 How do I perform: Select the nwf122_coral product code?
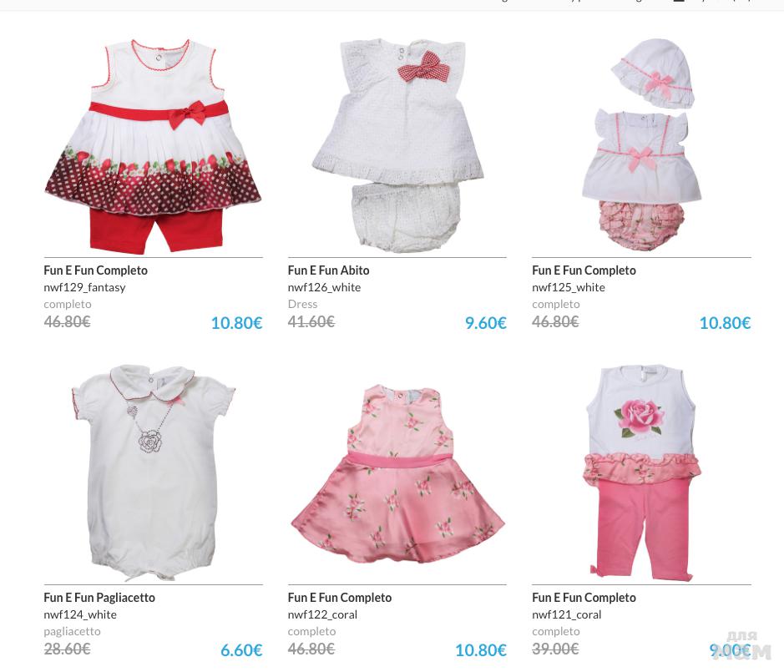tap(322, 614)
